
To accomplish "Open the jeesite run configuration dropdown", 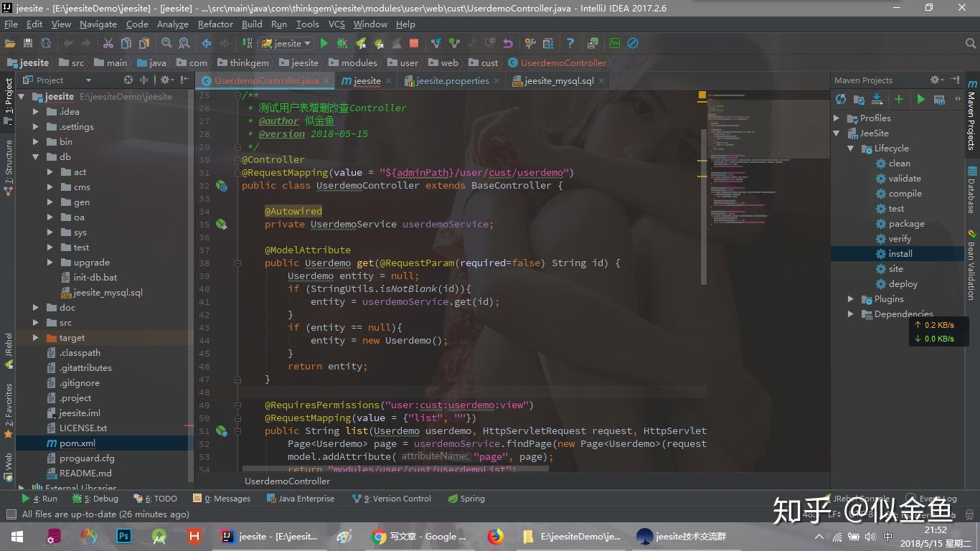I will point(287,44).
